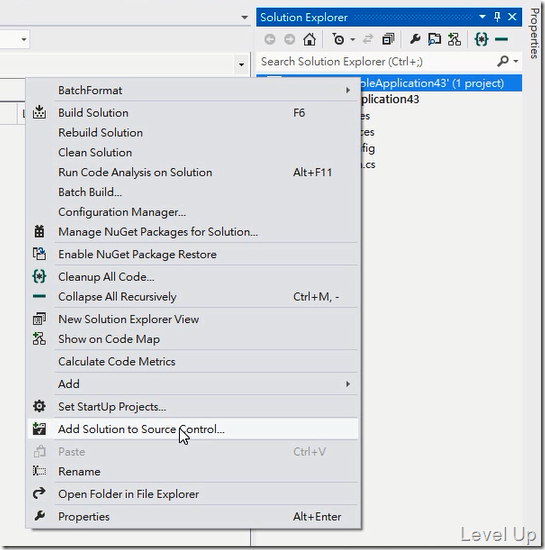This screenshot has height=550, width=545.
Task: Click the Back arrow in Solution Explorer toolbar
Action: click(x=270, y=39)
